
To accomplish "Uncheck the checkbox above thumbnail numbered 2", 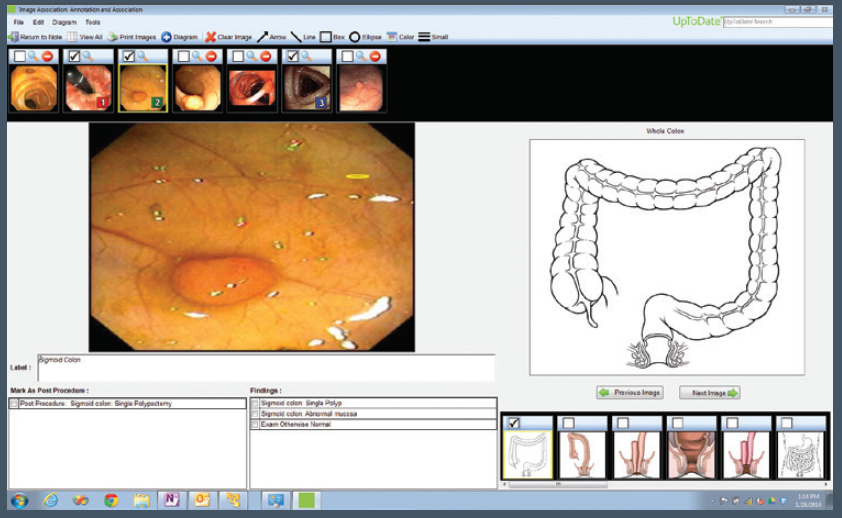I will 129,56.
